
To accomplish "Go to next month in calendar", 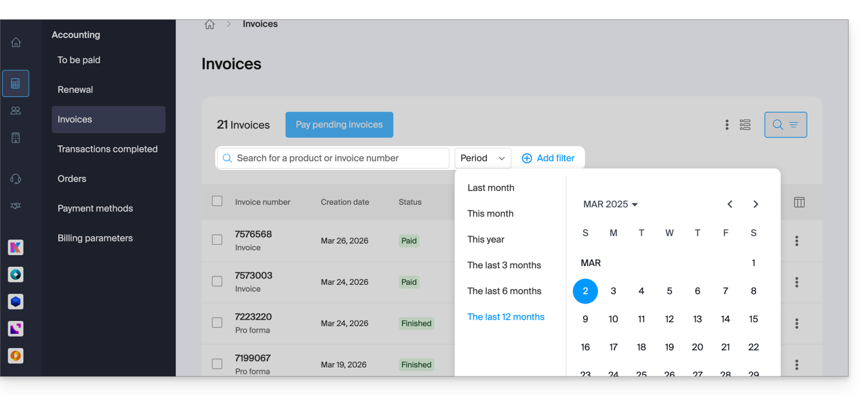I will [756, 204].
